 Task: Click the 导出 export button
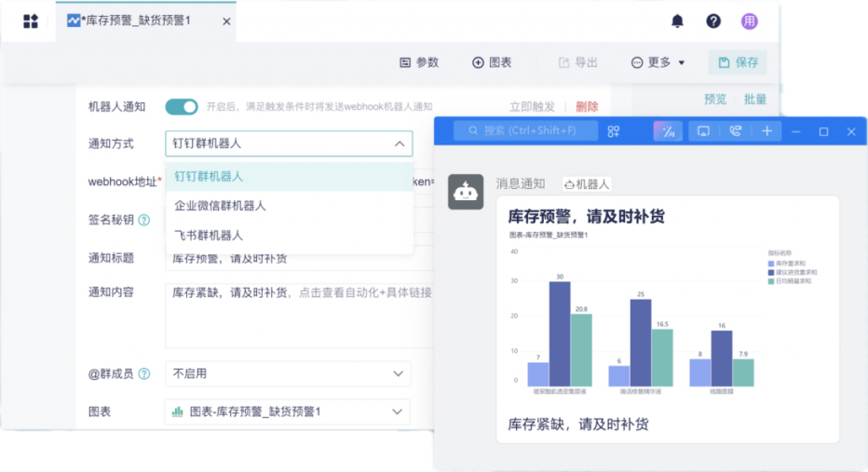(x=578, y=62)
